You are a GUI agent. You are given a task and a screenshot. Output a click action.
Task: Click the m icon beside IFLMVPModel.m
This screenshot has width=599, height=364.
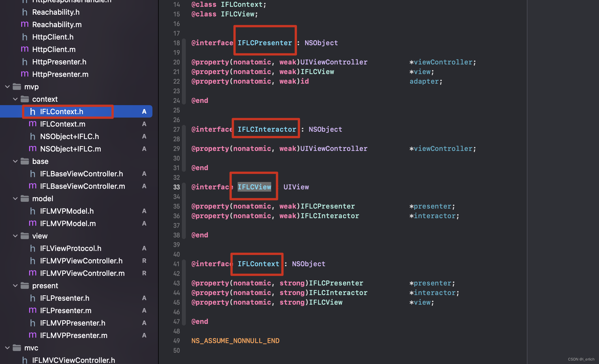tap(33, 224)
